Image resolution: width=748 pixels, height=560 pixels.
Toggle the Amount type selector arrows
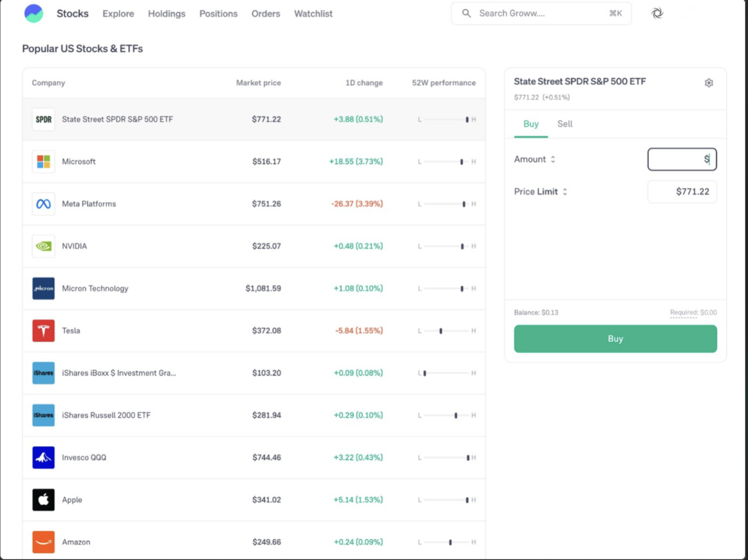553,159
